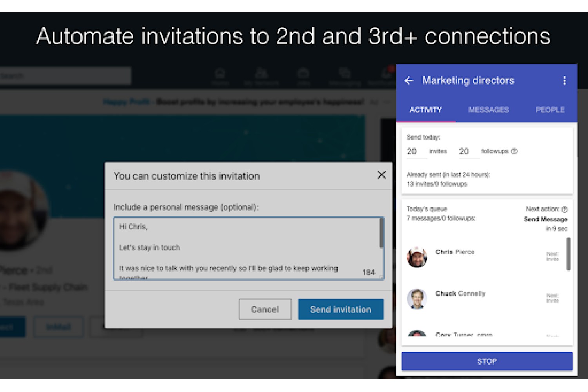Click Chuck Connelly name in queue
The height and width of the screenshot is (392, 588).
(460, 294)
